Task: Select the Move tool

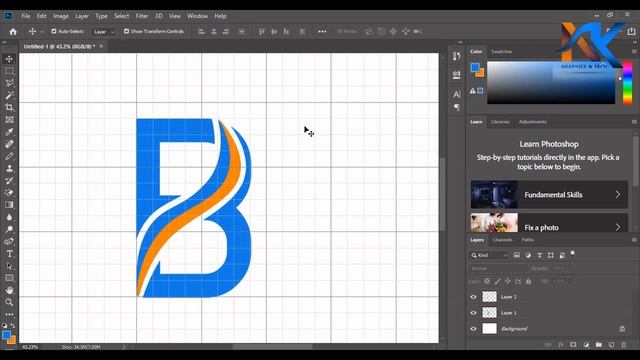Action: (9, 59)
